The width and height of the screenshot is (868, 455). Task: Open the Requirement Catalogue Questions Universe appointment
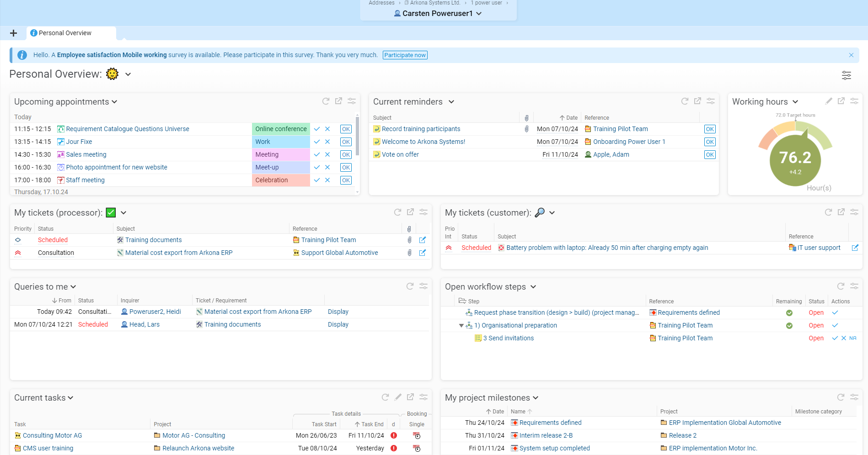point(128,129)
